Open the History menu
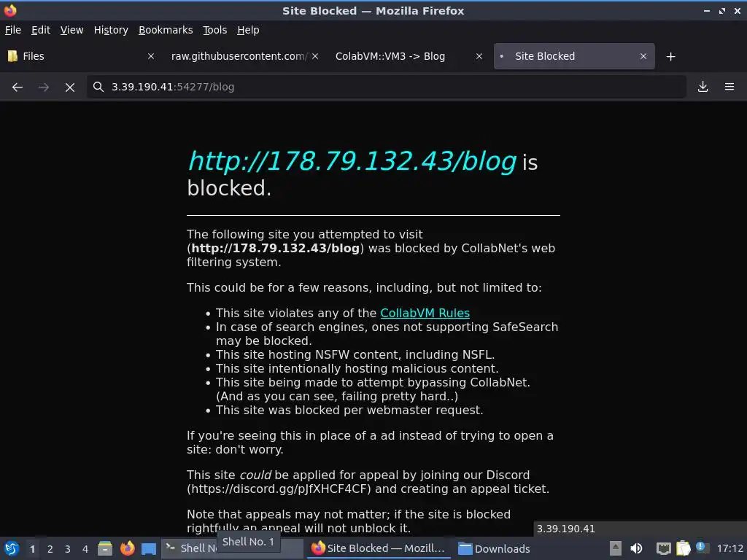Viewport: 747px width, 560px height. (x=111, y=30)
